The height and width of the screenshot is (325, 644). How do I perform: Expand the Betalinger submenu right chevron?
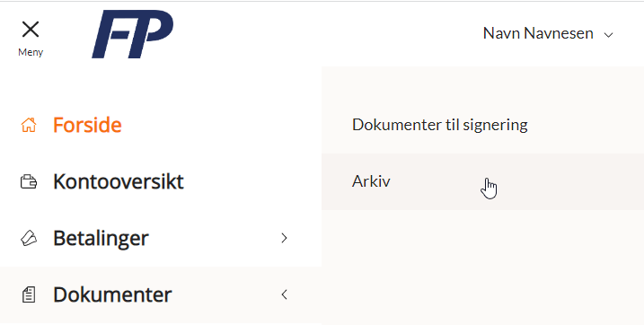tap(284, 238)
